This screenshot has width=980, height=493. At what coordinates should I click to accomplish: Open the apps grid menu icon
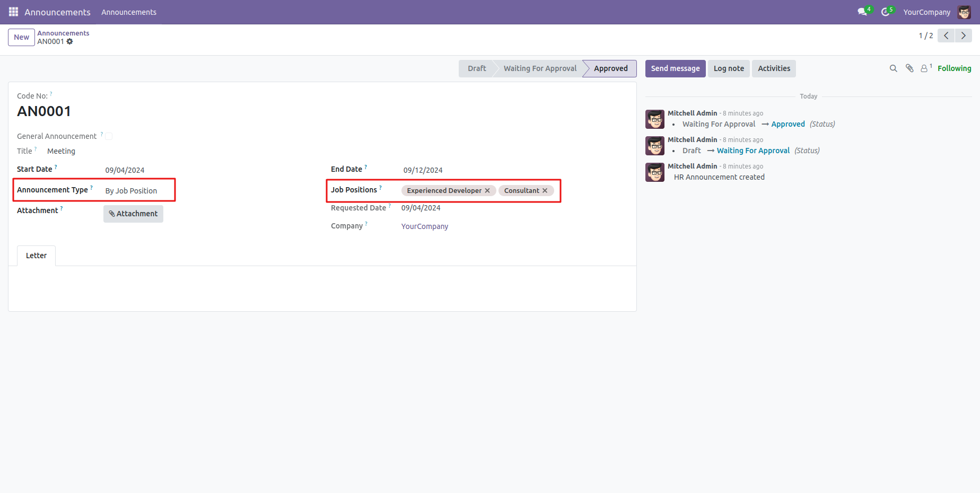tap(13, 12)
